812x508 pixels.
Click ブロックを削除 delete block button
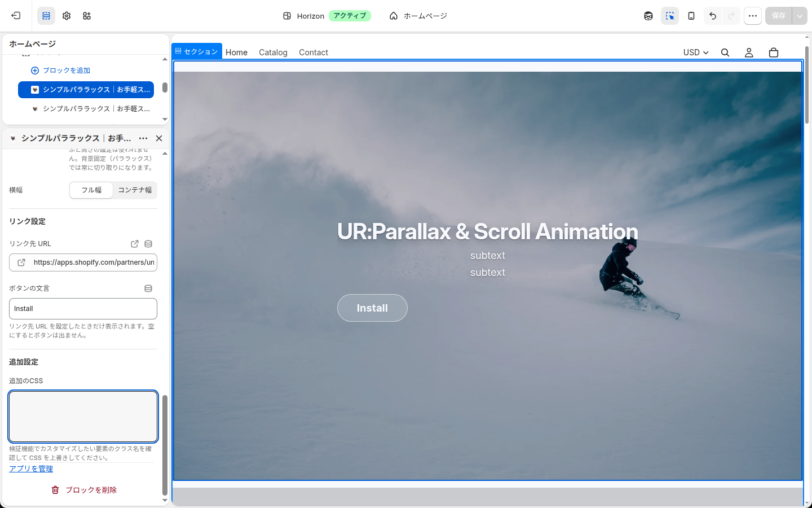click(x=83, y=490)
